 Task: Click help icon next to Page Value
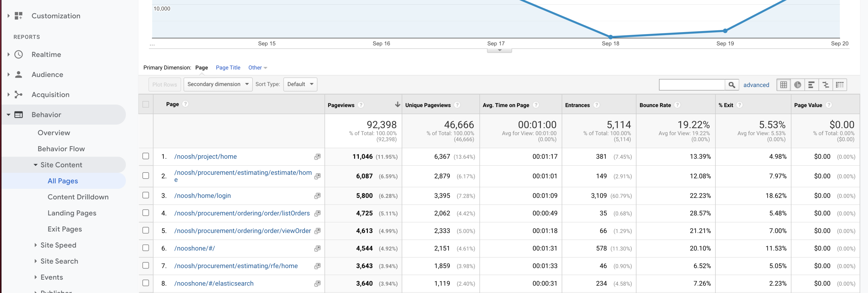pyautogui.click(x=829, y=105)
